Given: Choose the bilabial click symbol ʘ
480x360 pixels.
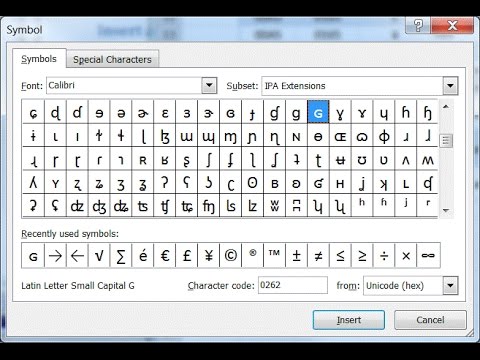Looking at the screenshot, I should click(252, 182).
